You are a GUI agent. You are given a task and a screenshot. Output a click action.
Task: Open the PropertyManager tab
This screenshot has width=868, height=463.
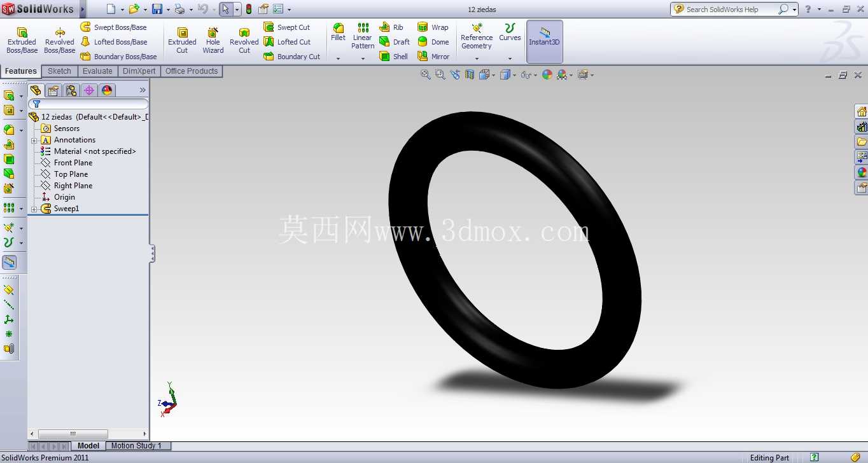point(53,90)
